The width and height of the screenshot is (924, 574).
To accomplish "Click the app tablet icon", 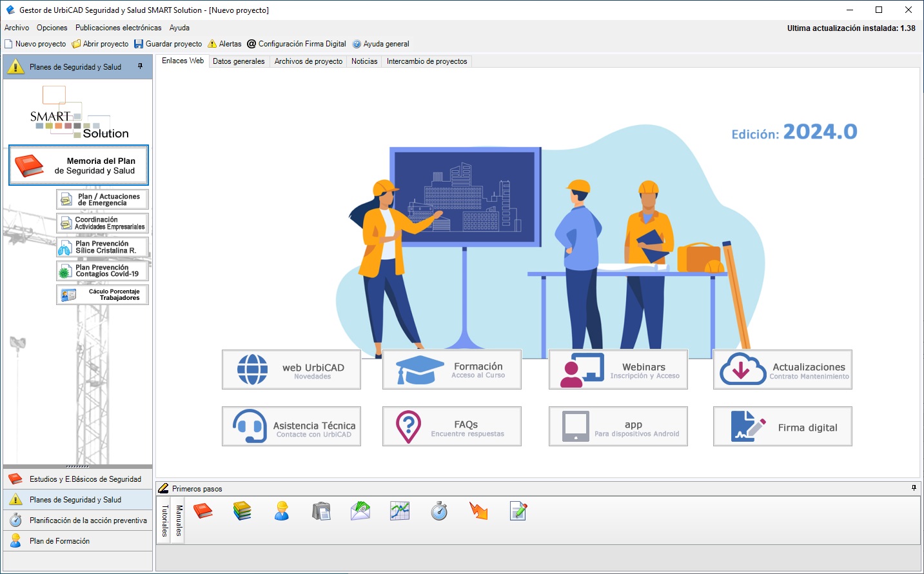I will [x=575, y=426].
